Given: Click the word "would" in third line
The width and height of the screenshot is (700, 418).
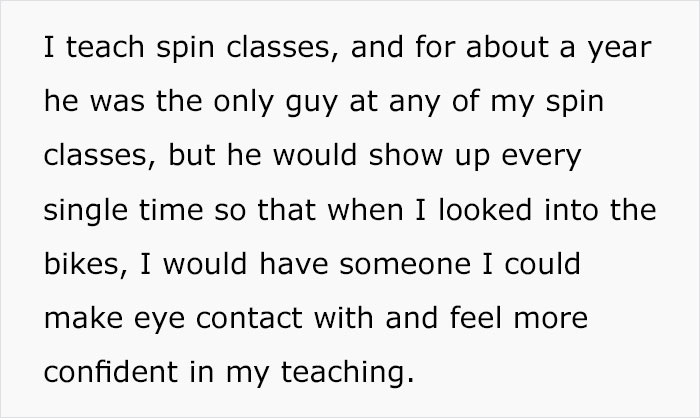Looking at the screenshot, I should [x=315, y=155].
